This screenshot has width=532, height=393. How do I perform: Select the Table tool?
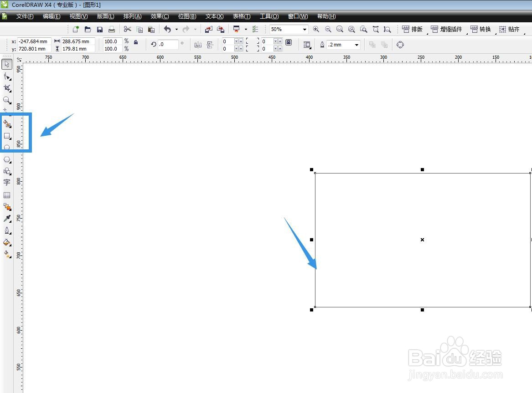pyautogui.click(x=7, y=195)
